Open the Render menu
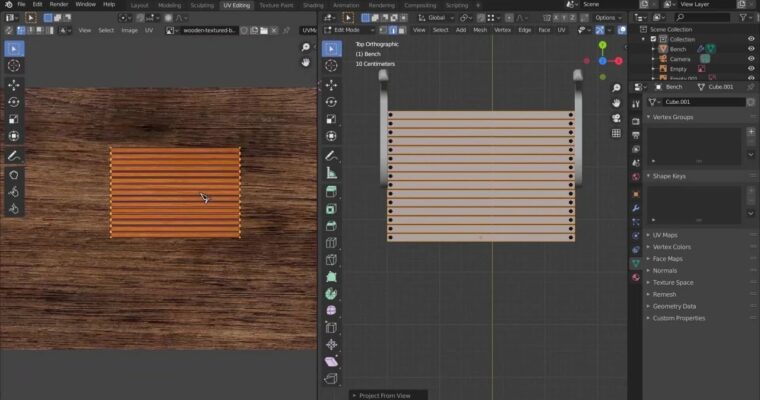Screen dimensions: 760x400 point(59,4)
